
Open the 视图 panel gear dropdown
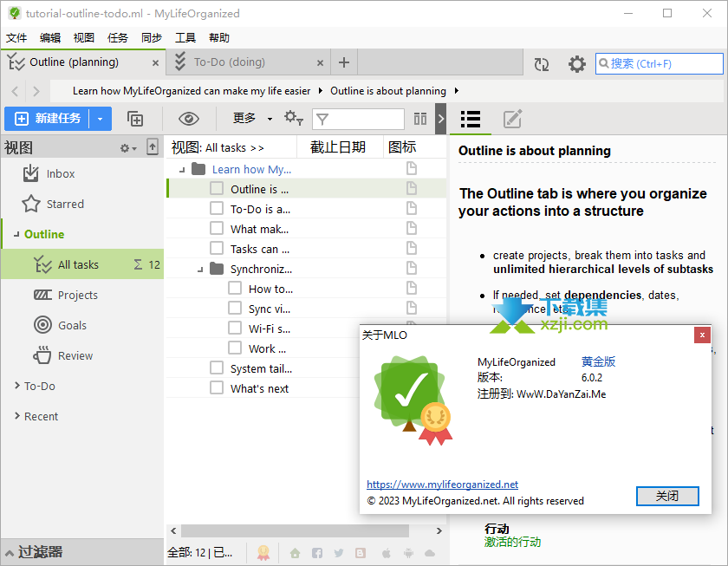pos(128,148)
